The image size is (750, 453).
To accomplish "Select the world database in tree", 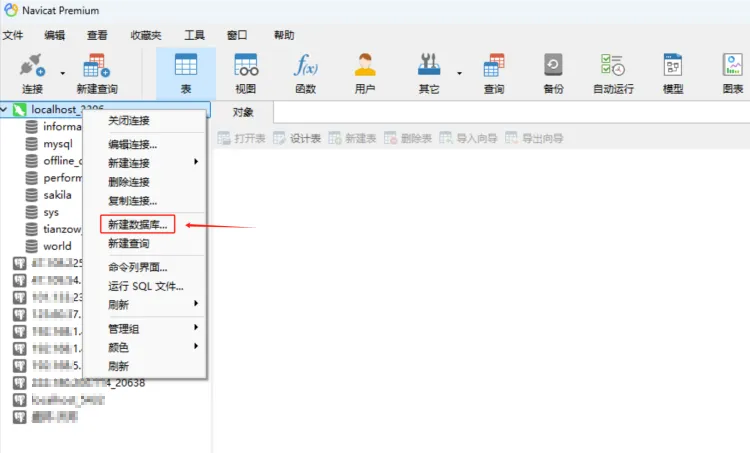I will (57, 245).
